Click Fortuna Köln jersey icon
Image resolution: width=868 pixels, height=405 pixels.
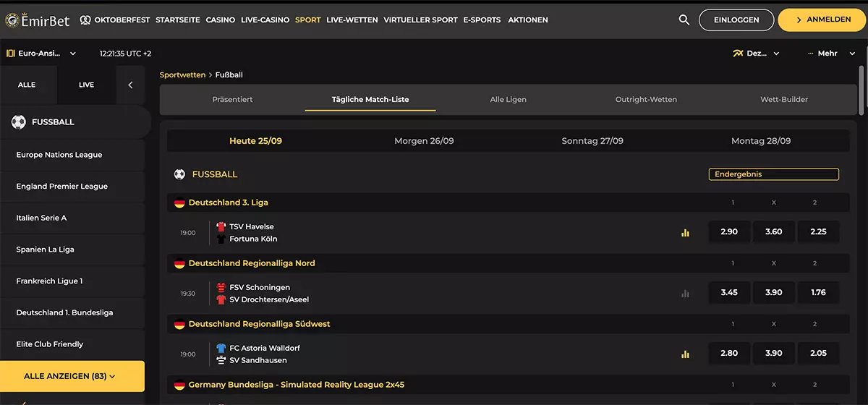(x=221, y=239)
